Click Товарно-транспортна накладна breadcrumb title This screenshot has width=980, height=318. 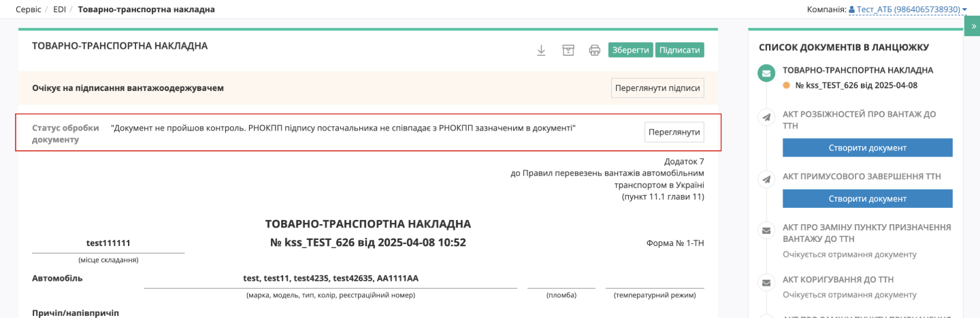(x=146, y=10)
